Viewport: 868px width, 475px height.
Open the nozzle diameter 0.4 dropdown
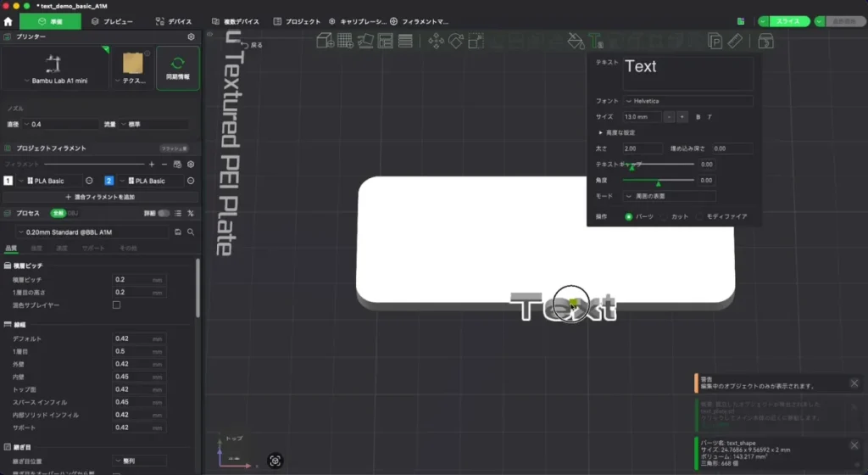[x=61, y=125]
